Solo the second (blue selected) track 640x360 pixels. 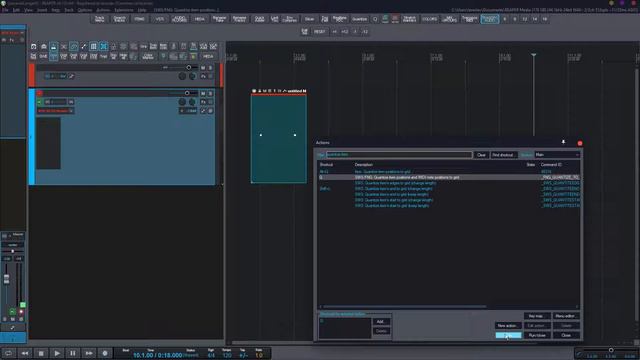pos(211,93)
